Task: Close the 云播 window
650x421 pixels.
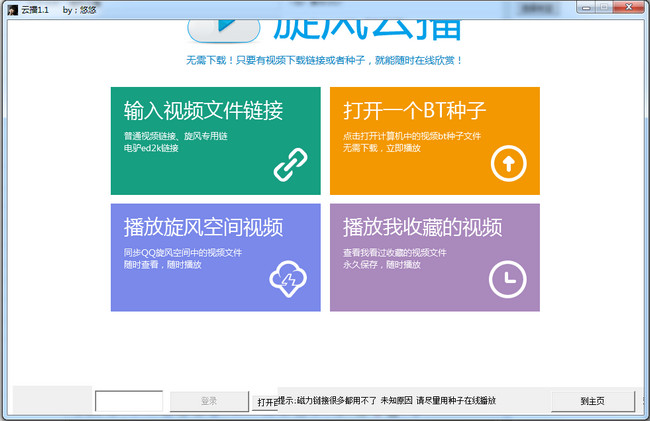Action: click(628, 7)
